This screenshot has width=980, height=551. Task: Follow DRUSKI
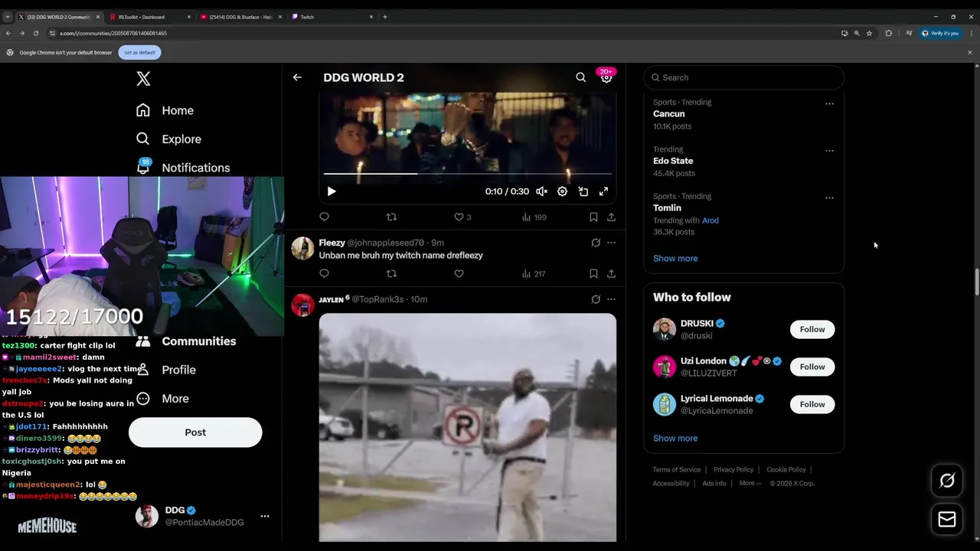coord(812,329)
